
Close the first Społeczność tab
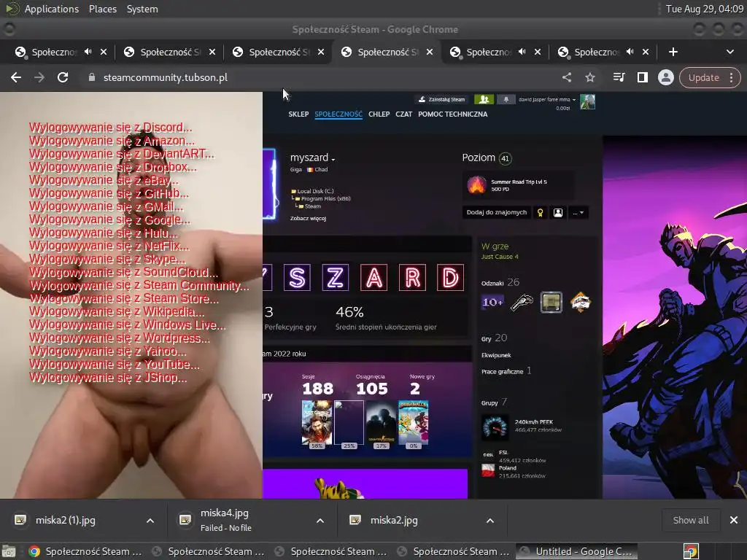(x=104, y=52)
